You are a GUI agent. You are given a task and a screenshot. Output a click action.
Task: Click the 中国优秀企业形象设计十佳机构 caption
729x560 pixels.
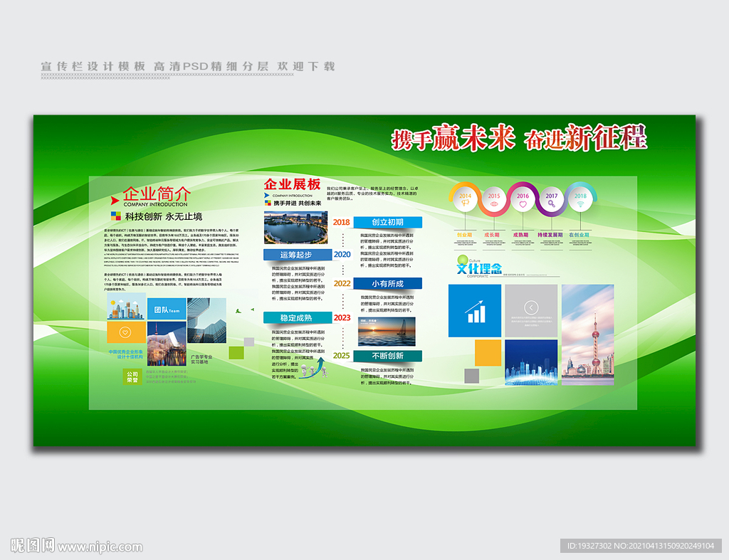(x=125, y=354)
